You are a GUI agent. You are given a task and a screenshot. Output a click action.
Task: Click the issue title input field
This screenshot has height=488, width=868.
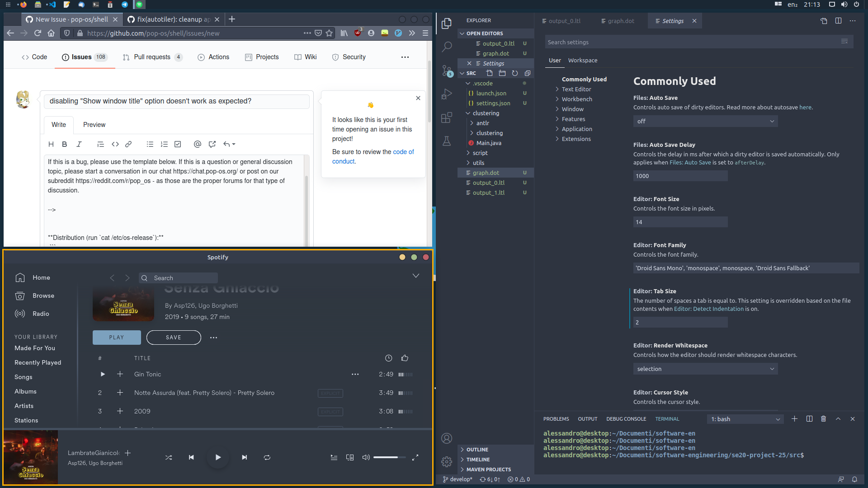pyautogui.click(x=177, y=101)
